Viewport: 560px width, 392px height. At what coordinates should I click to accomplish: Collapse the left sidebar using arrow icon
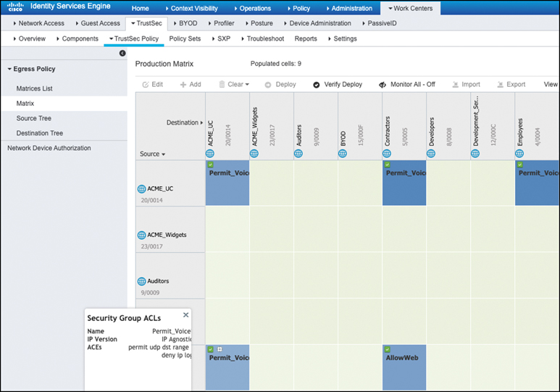point(122,54)
